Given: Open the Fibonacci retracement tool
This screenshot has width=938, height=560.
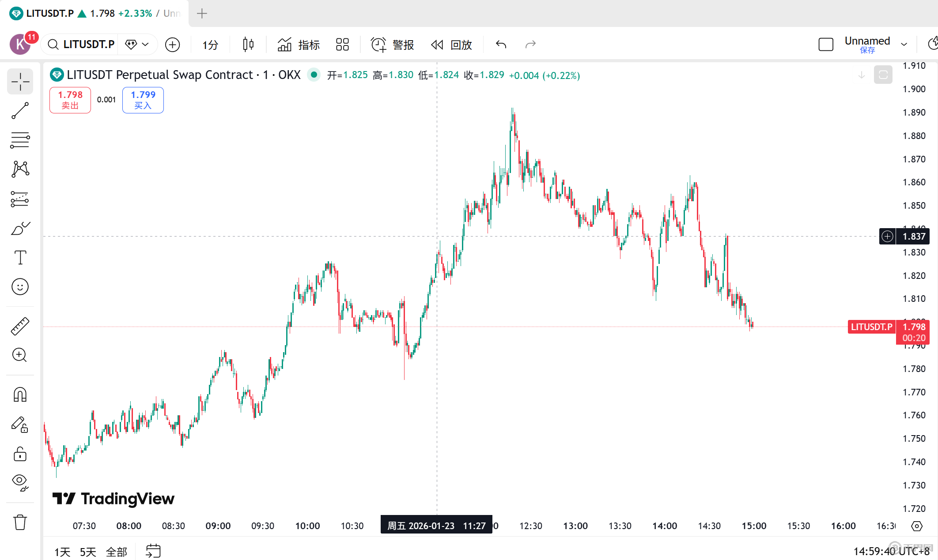Looking at the screenshot, I should click(x=20, y=140).
